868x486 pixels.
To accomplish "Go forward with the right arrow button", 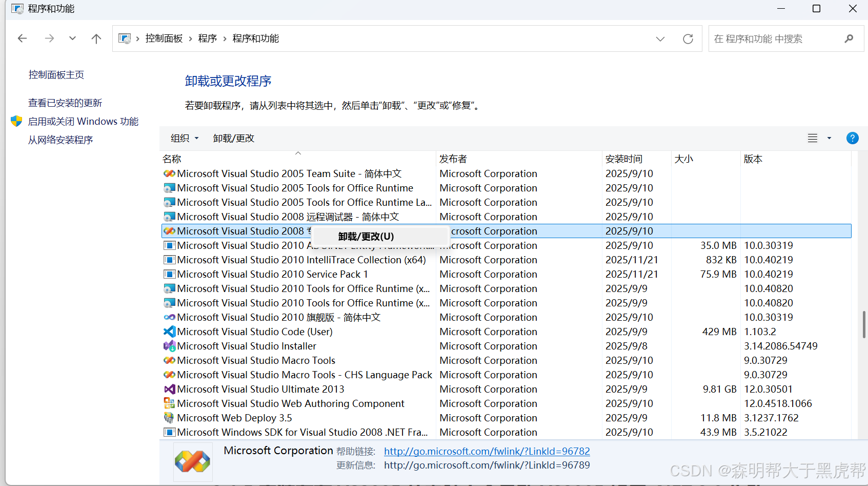I will [x=49, y=38].
